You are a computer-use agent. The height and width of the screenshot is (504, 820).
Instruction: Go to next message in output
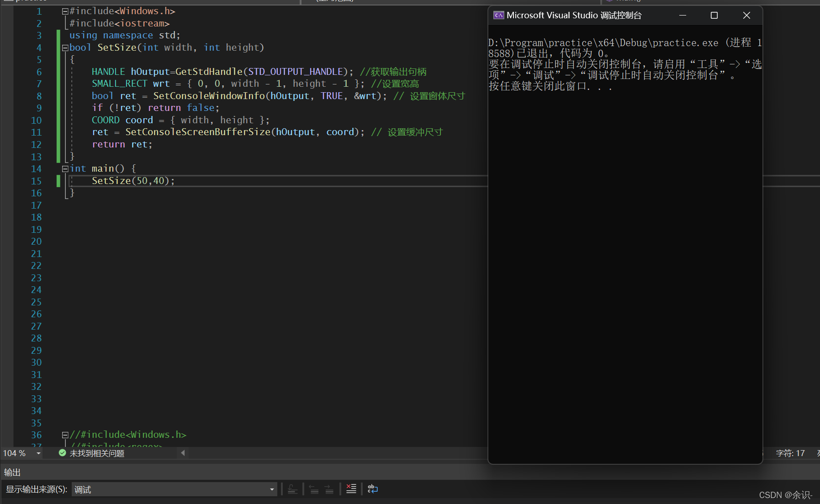(x=329, y=489)
